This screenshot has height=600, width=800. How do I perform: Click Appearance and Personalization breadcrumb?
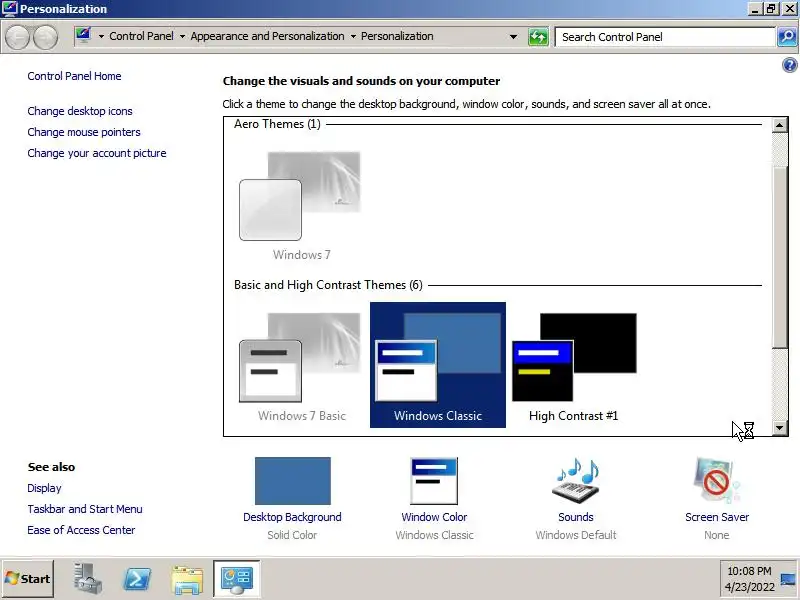(267, 36)
